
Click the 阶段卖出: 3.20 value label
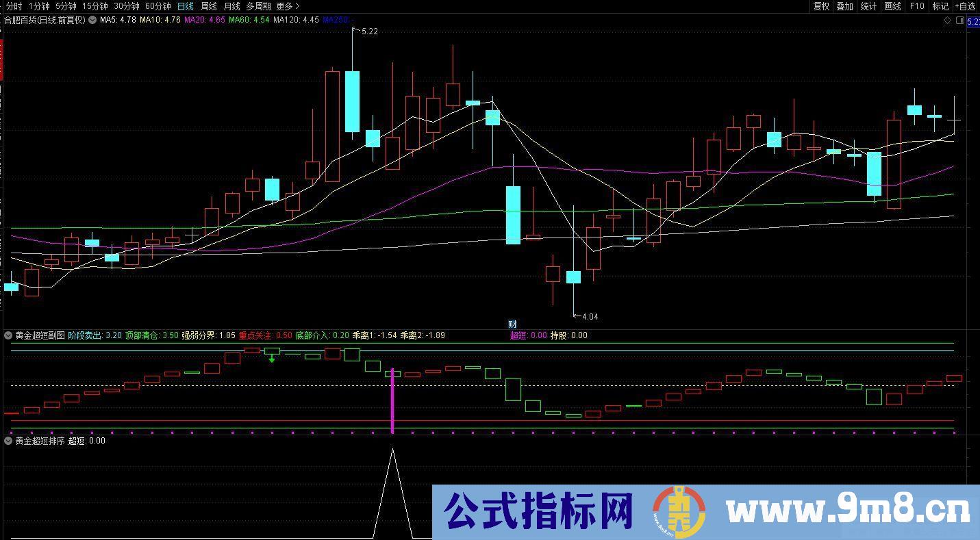(x=95, y=335)
